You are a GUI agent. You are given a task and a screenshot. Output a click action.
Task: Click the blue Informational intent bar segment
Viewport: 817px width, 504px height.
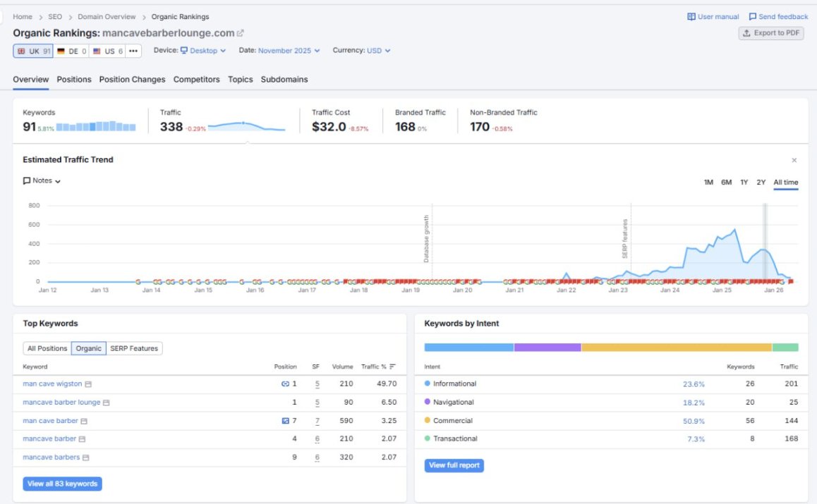point(469,348)
